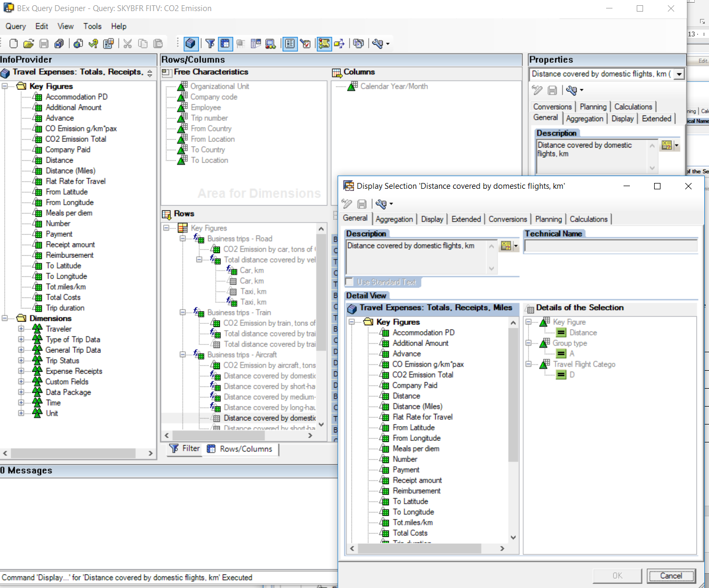Select Organizational Unit in Free Characteristics
Viewport: 709px width, 588px height.
tap(219, 86)
